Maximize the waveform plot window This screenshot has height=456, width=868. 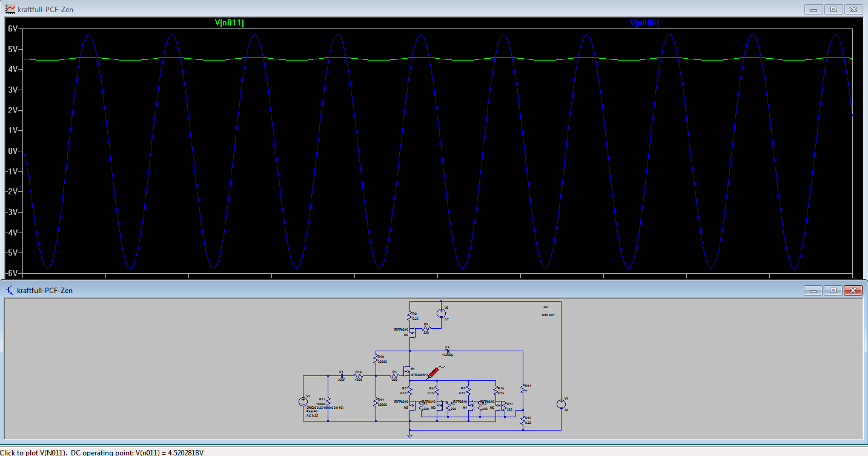[x=833, y=10]
